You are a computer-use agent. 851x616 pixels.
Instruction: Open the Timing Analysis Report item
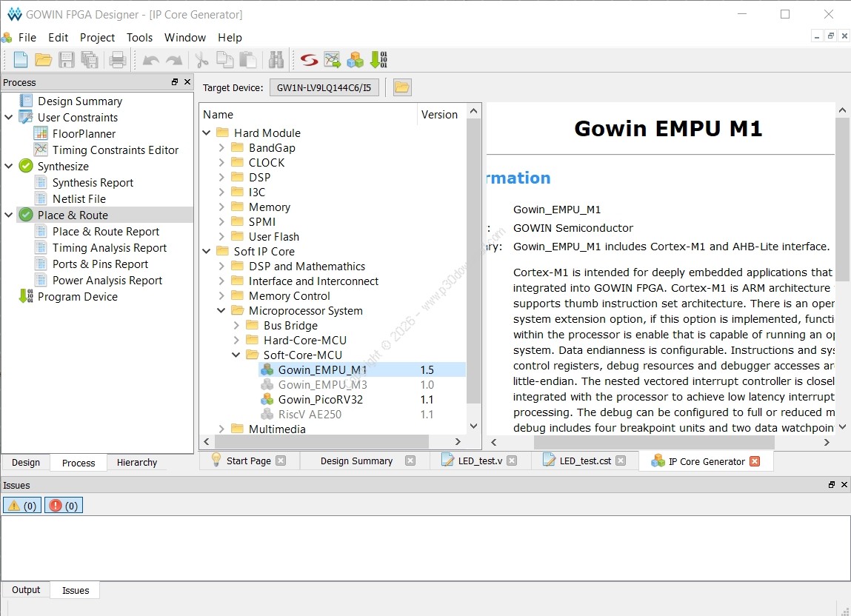click(110, 247)
